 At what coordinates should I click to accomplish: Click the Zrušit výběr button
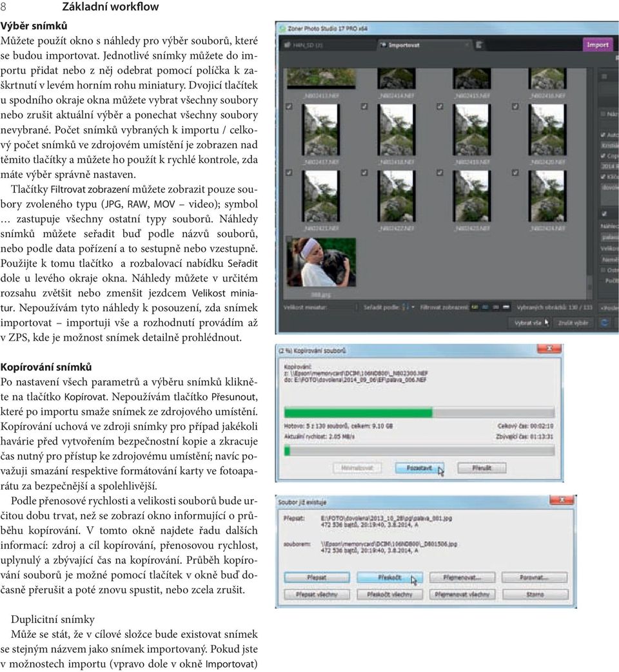click(573, 323)
